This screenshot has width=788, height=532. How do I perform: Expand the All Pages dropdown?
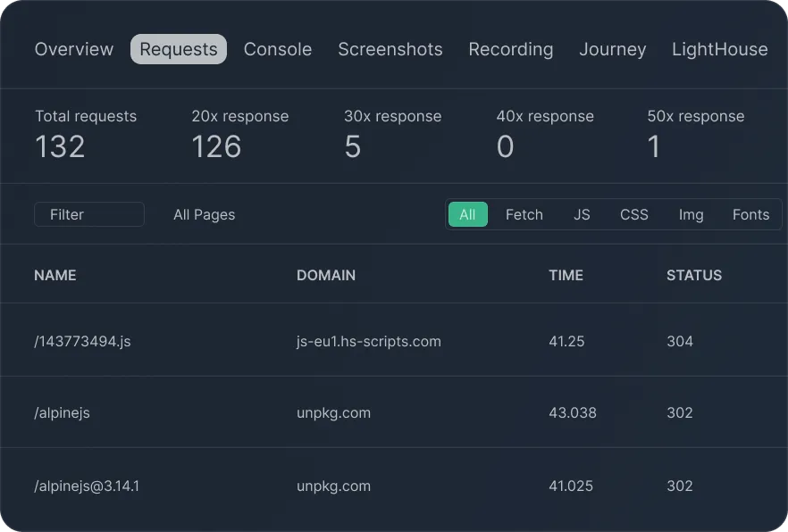click(204, 215)
